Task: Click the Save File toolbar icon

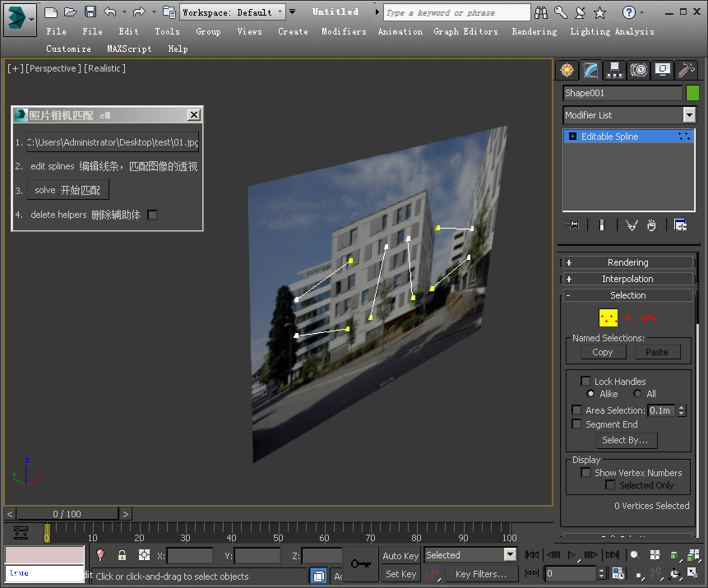Action: (x=90, y=12)
